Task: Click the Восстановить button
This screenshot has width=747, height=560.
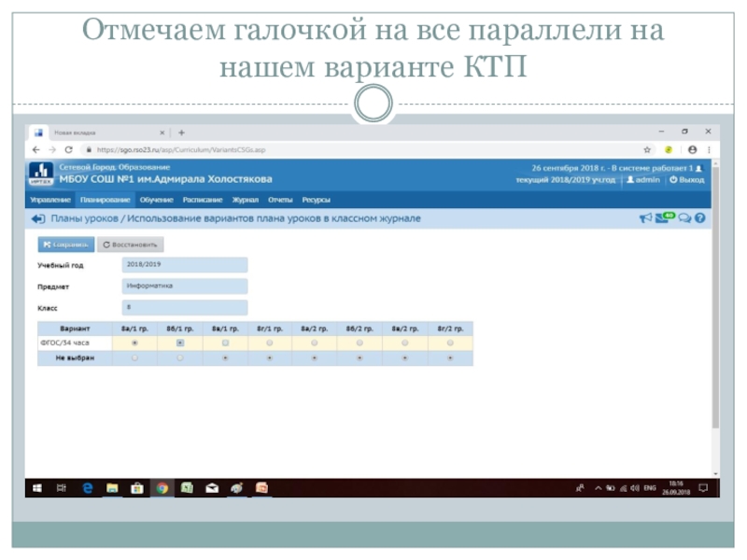Action: (x=132, y=245)
